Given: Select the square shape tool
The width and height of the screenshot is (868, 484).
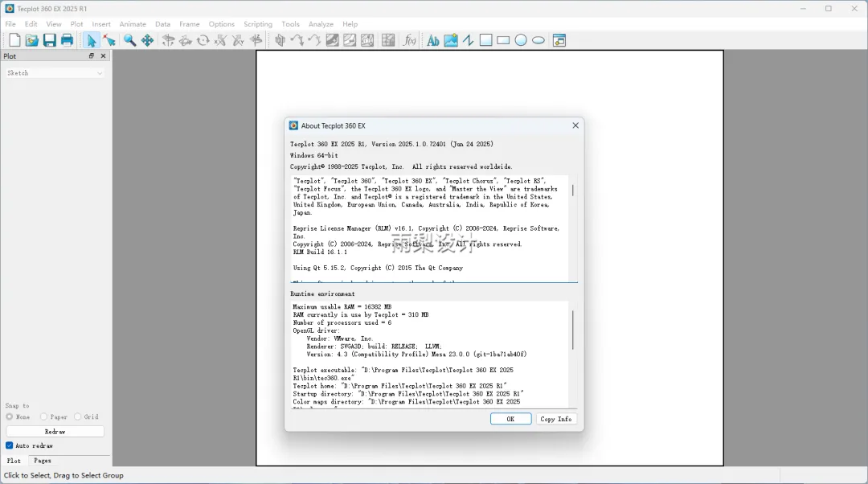Looking at the screenshot, I should pos(485,40).
